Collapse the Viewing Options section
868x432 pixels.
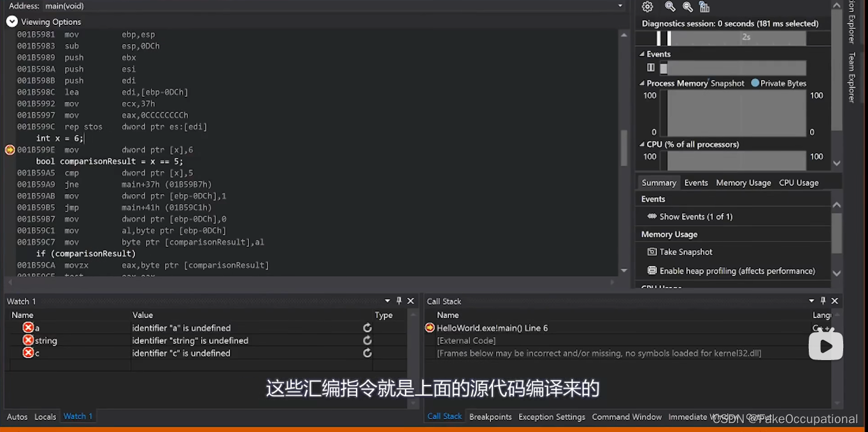click(11, 21)
